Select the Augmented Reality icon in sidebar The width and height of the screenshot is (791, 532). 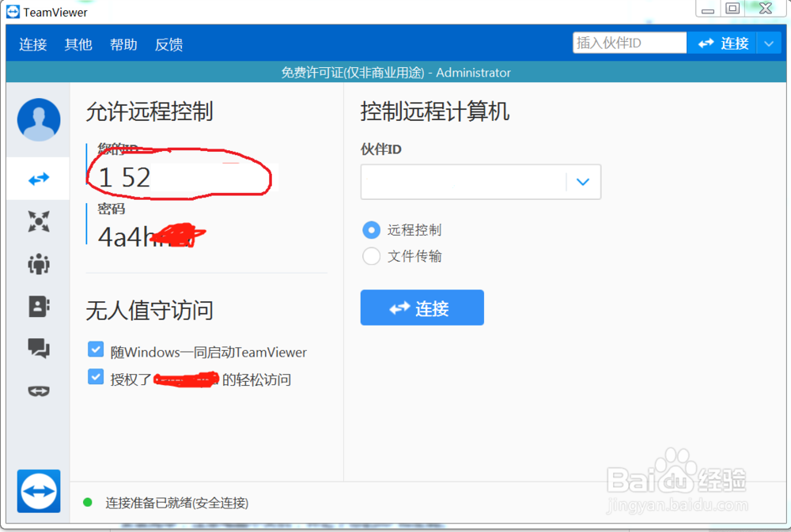coord(38,391)
